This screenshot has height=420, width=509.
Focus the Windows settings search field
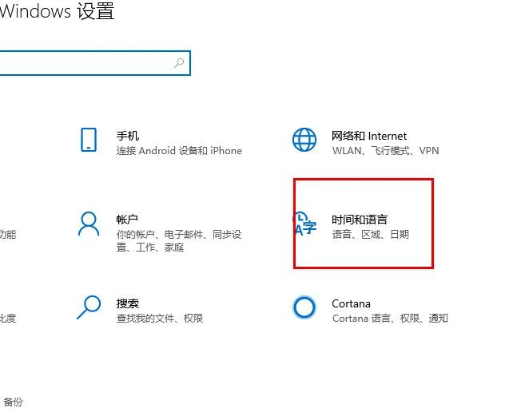pyautogui.click(x=95, y=63)
